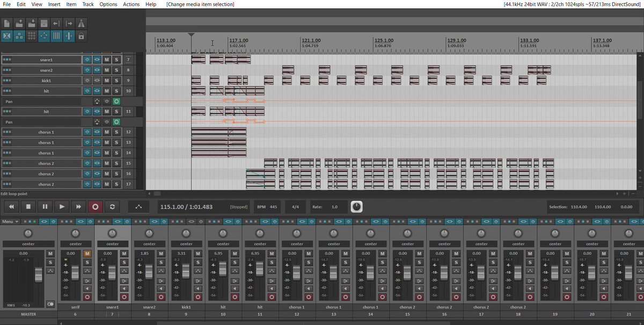
Task: Toggle the locking padlock icon
Action: (x=81, y=36)
